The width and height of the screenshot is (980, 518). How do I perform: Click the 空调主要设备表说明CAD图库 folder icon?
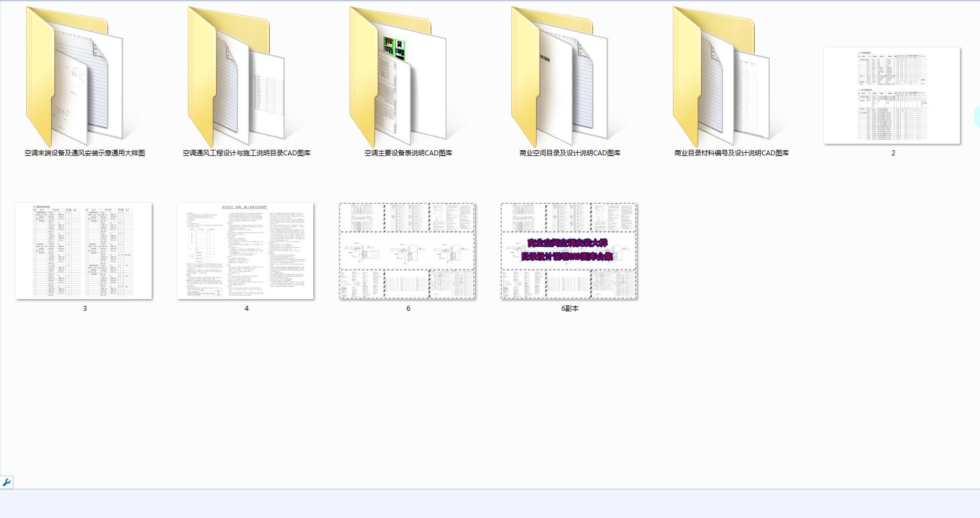pyautogui.click(x=401, y=78)
